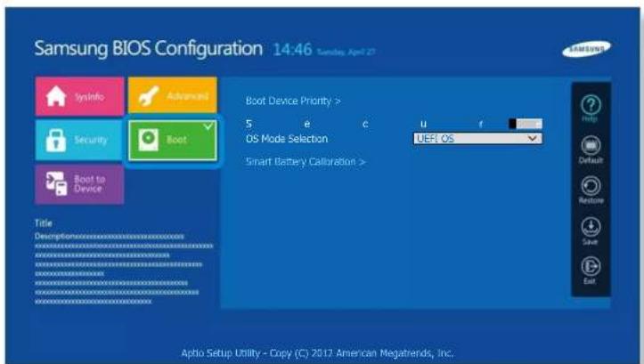The width and height of the screenshot is (644, 364).
Task: Open the Advanced settings tile
Action: pos(173,95)
